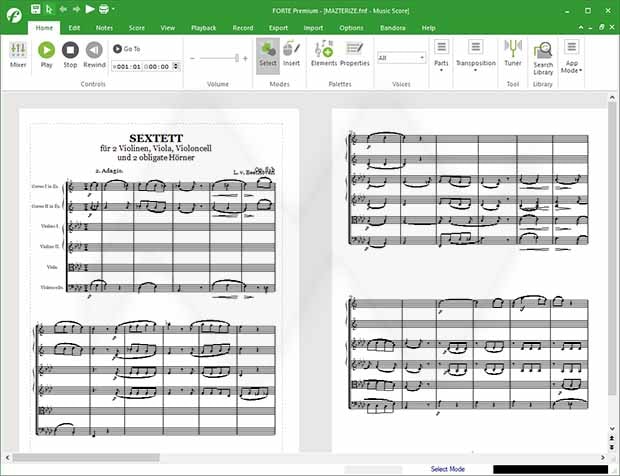Screen dimensions: 620x476
Task: Click the Go To button
Action: coord(127,49)
